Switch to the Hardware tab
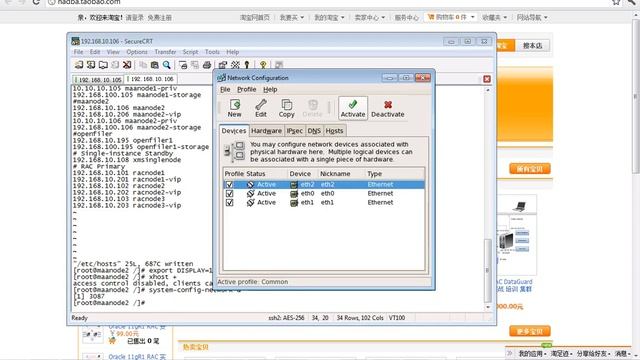 266,131
